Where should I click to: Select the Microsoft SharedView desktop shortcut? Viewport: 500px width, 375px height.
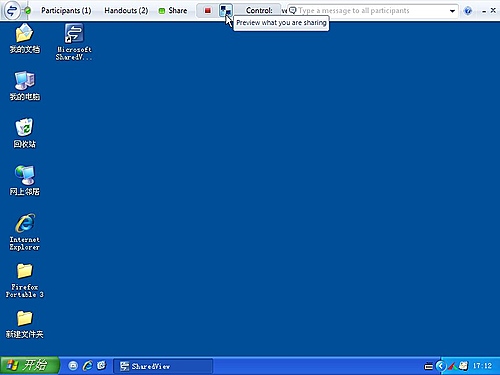click(x=74, y=42)
